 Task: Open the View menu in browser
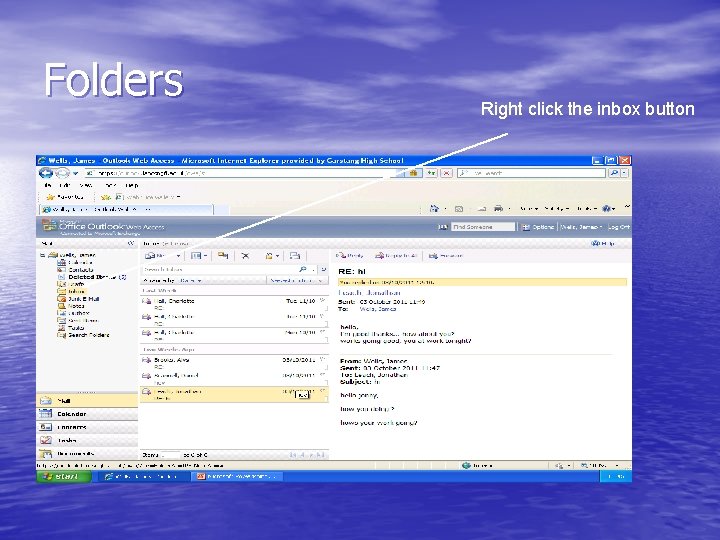coord(86,185)
